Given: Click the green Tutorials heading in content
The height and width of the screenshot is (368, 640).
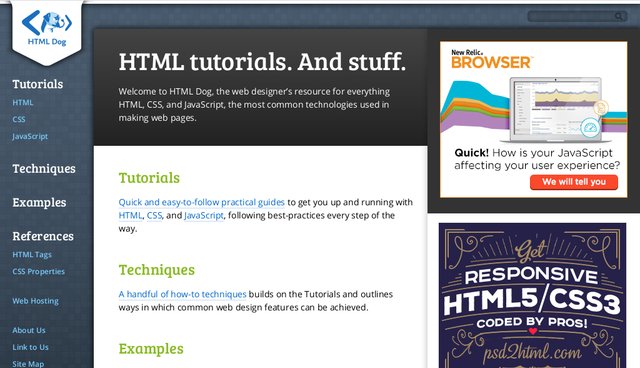Looking at the screenshot, I should coord(149,178).
